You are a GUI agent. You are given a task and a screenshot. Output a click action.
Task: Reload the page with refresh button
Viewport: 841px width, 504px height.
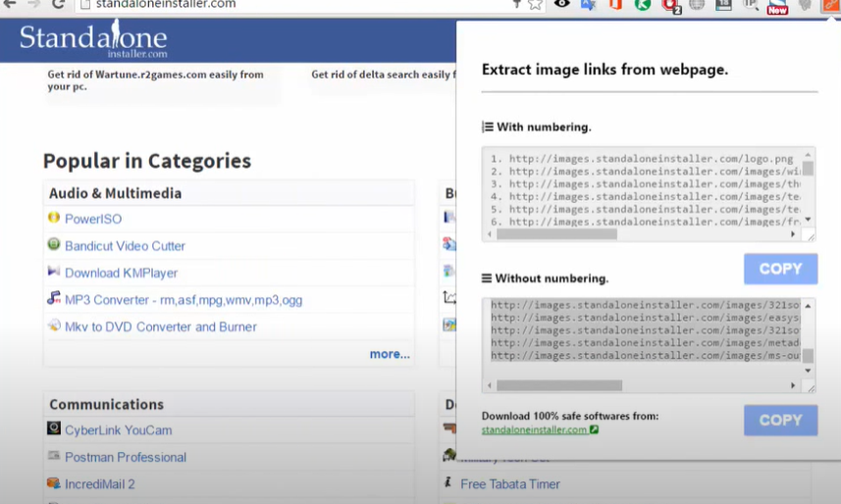point(58,5)
